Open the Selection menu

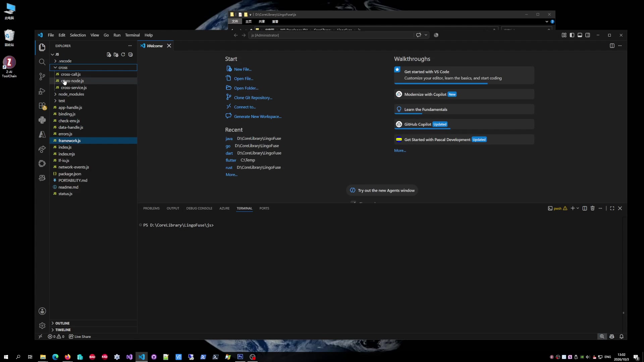coord(78,35)
